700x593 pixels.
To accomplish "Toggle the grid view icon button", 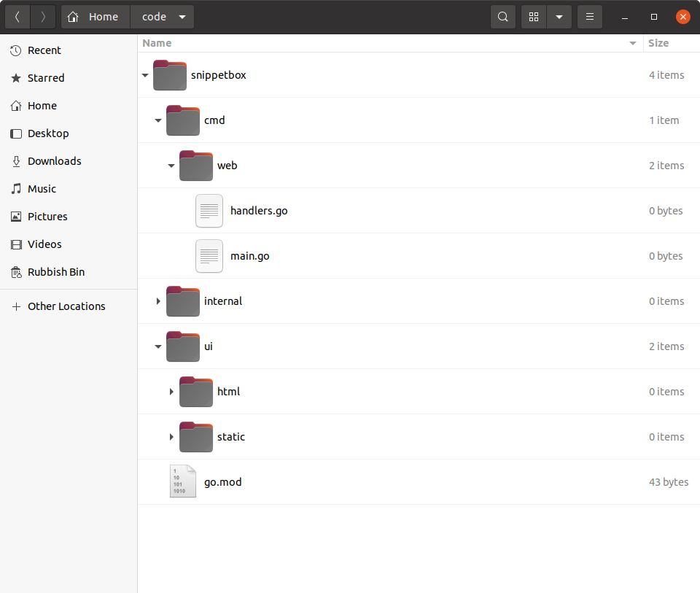I will (534, 17).
